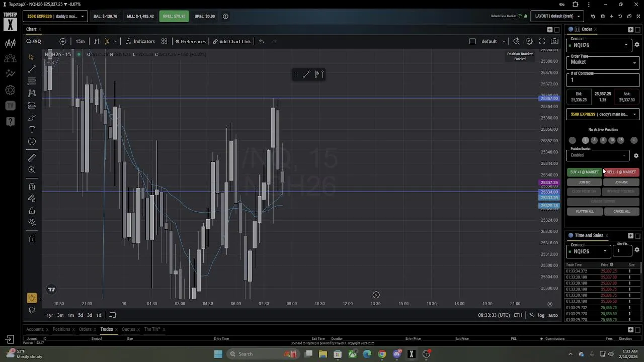This screenshot has width=644, height=362.
Task: Click SELL -1 @ MARKET
Action: click(621, 172)
